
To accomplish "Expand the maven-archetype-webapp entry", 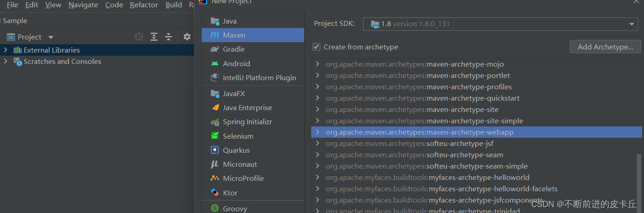I will click(x=317, y=132).
